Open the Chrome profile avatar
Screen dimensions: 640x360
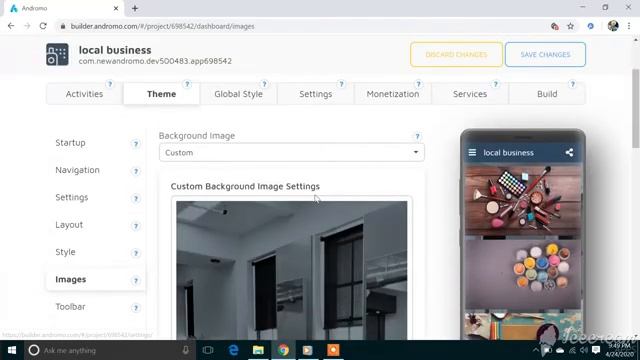613,26
